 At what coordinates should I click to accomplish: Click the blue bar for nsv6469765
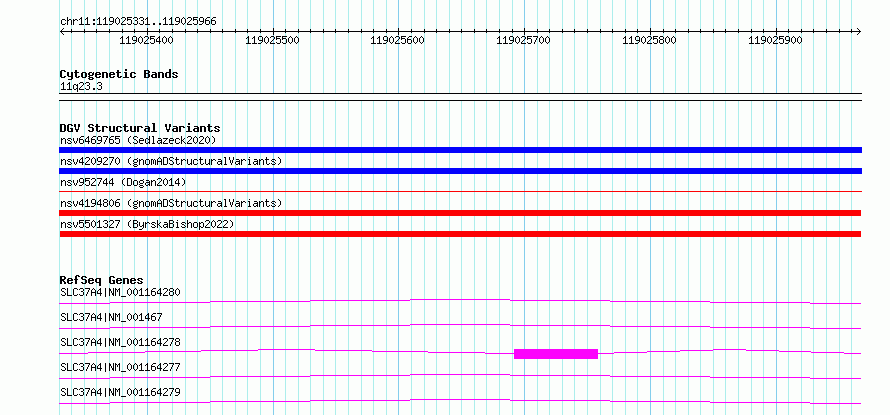click(460, 150)
